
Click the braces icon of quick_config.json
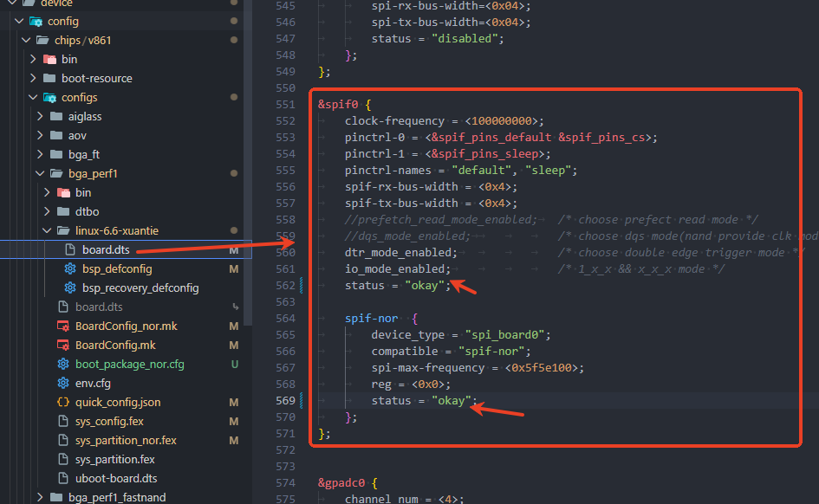tap(62, 403)
